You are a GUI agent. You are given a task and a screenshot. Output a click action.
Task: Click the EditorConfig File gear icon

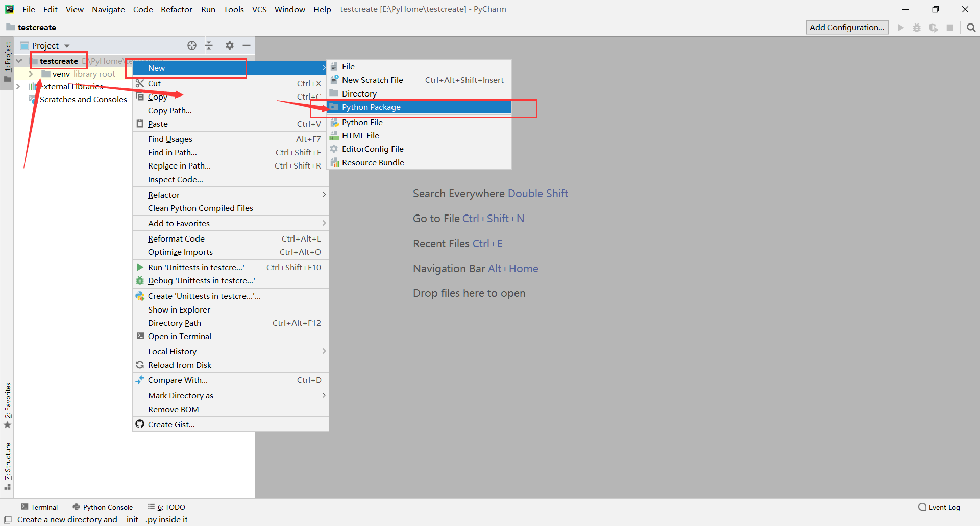click(x=334, y=149)
